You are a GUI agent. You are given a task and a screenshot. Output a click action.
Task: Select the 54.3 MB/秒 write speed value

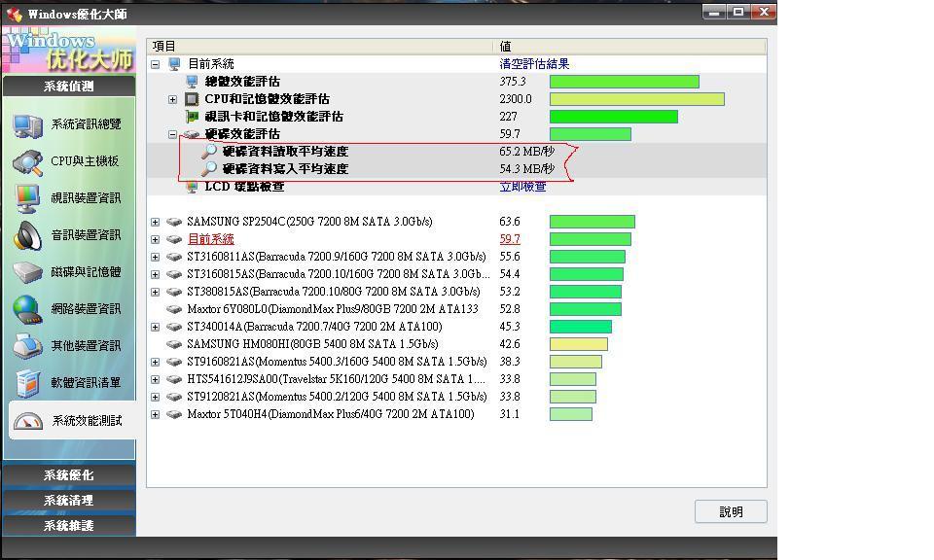526,169
